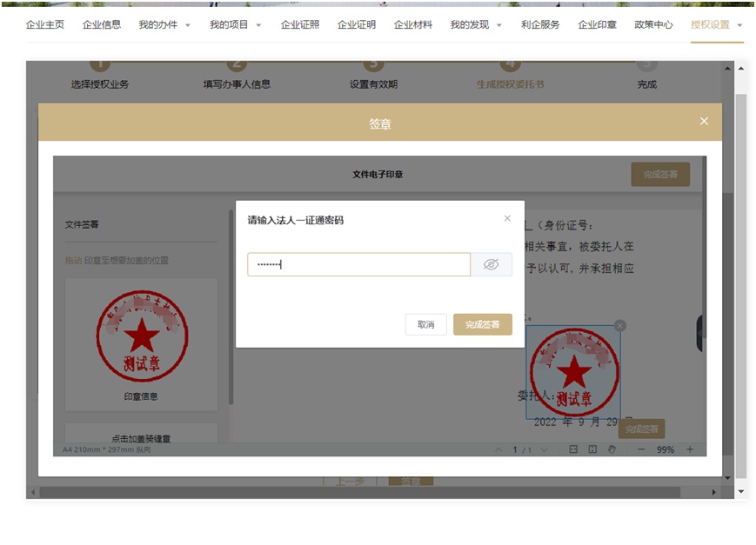The height and width of the screenshot is (545, 756).
Task: Go to next page with down chevron
Action: pyautogui.click(x=544, y=449)
